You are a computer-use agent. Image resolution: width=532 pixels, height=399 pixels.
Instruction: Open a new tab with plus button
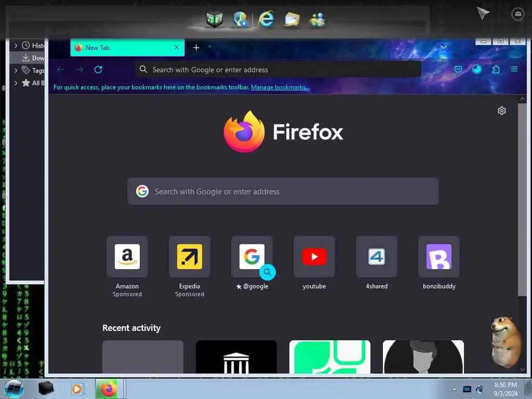196,48
